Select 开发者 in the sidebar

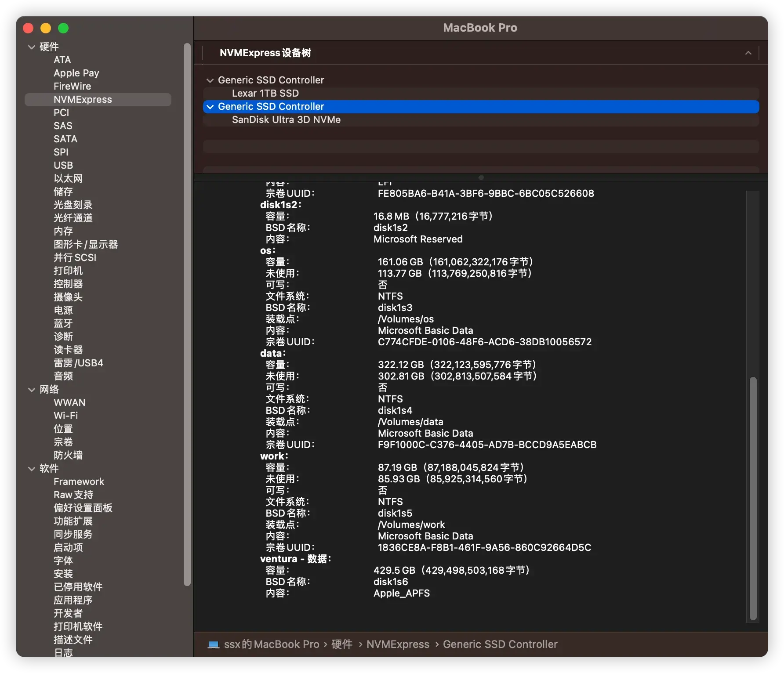click(x=68, y=614)
